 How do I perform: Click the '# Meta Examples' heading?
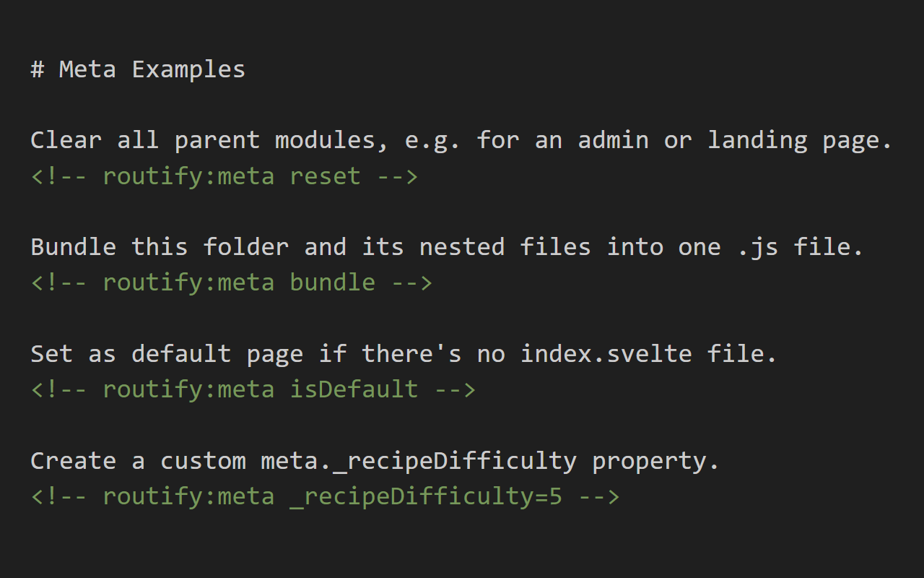coord(138,69)
